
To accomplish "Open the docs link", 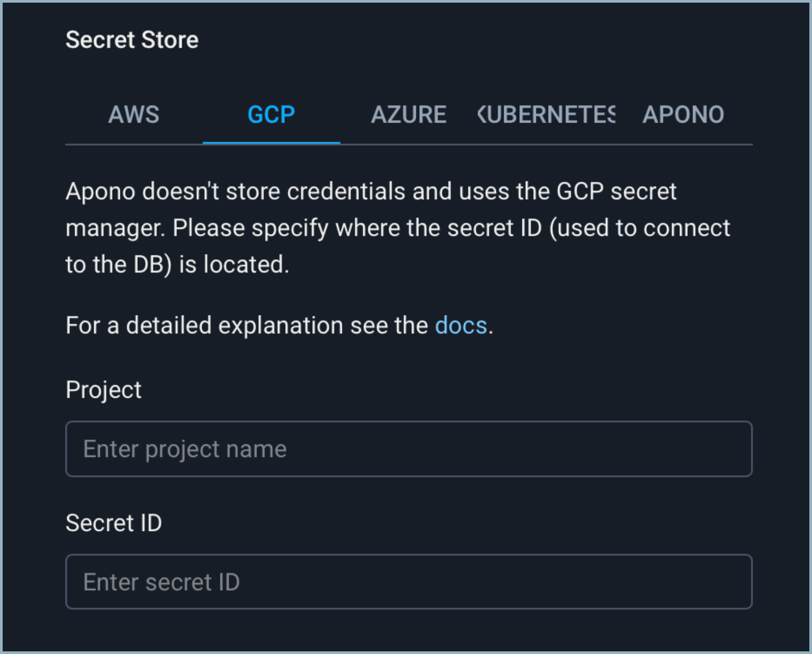I will pos(461,326).
